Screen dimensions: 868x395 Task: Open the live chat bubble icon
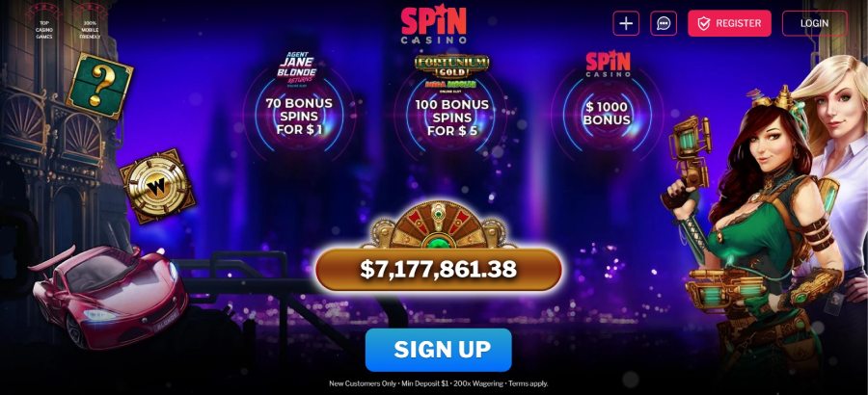point(664,23)
